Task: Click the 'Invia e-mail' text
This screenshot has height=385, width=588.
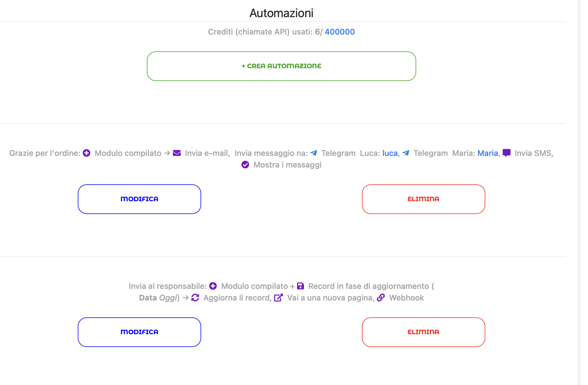Action: 206,153
